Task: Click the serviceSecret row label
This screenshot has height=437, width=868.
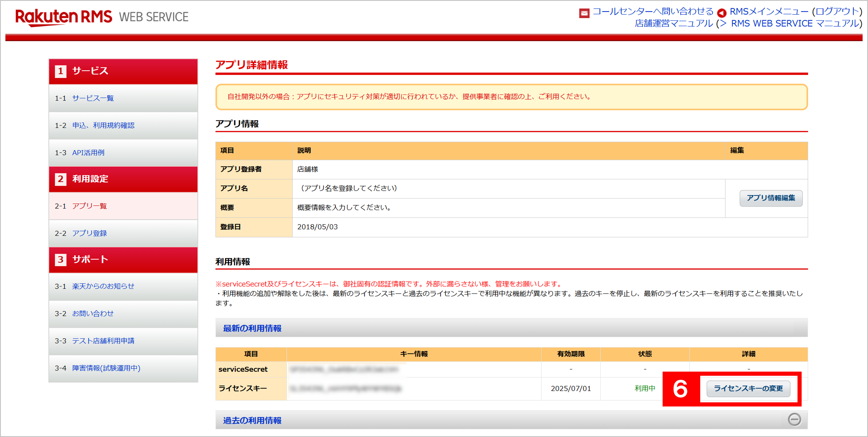Action: click(x=243, y=369)
